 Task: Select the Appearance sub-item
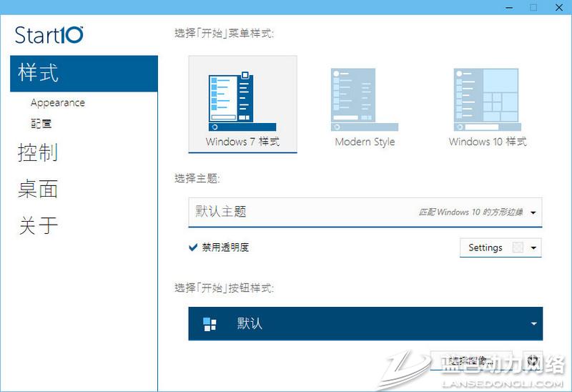tap(58, 103)
